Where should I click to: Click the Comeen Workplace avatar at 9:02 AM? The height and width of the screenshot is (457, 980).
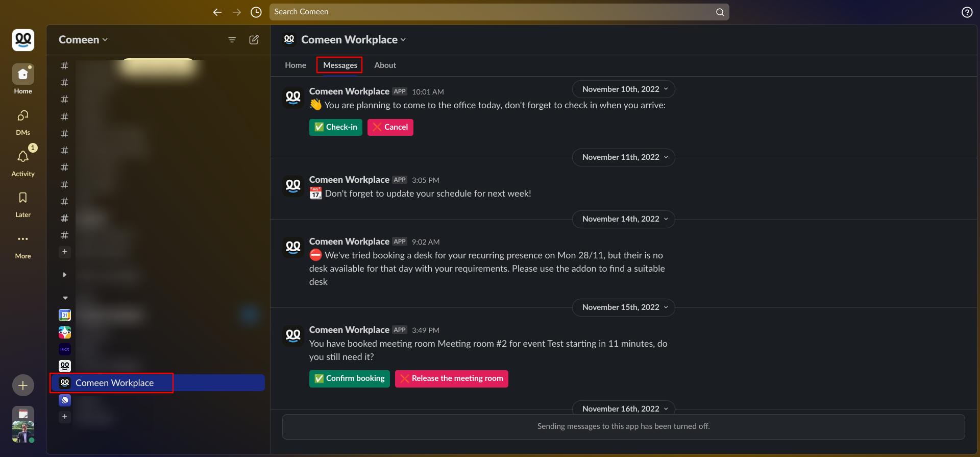(x=293, y=248)
